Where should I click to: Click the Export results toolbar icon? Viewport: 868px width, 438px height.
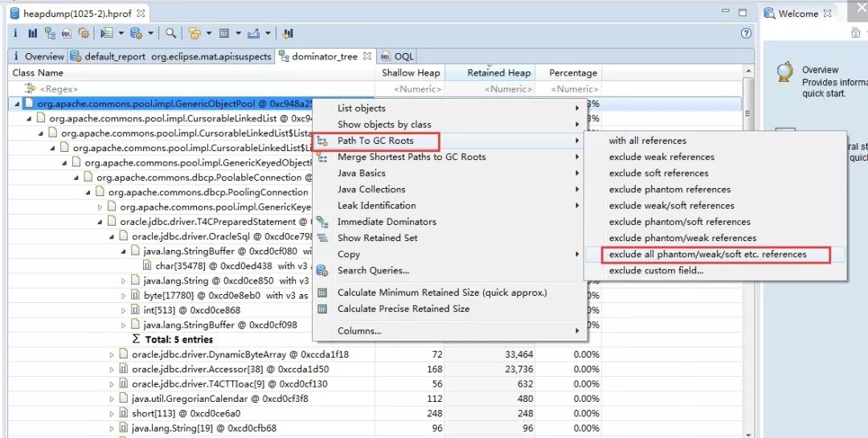pyautogui.click(x=253, y=33)
